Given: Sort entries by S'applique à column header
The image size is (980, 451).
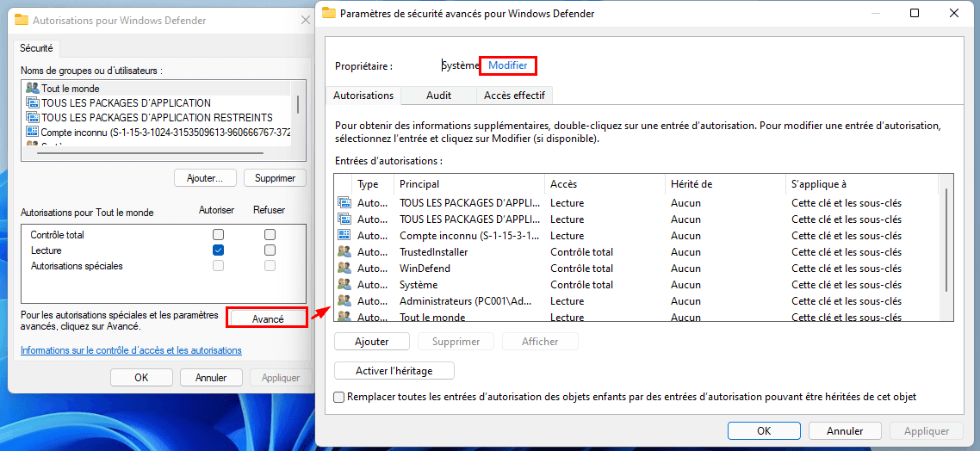Looking at the screenshot, I should pos(862,184).
